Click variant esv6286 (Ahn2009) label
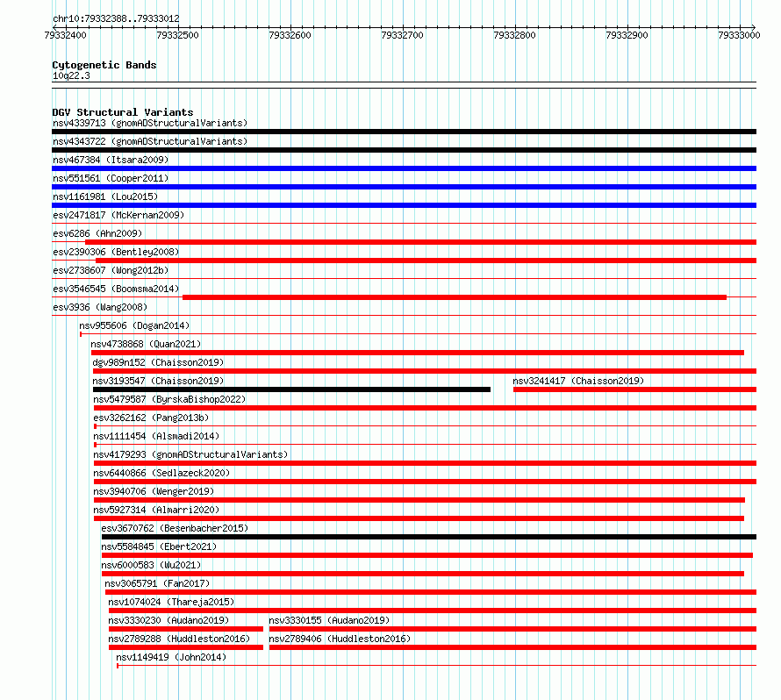Image resolution: width=781 pixels, height=700 pixels. click(x=97, y=233)
